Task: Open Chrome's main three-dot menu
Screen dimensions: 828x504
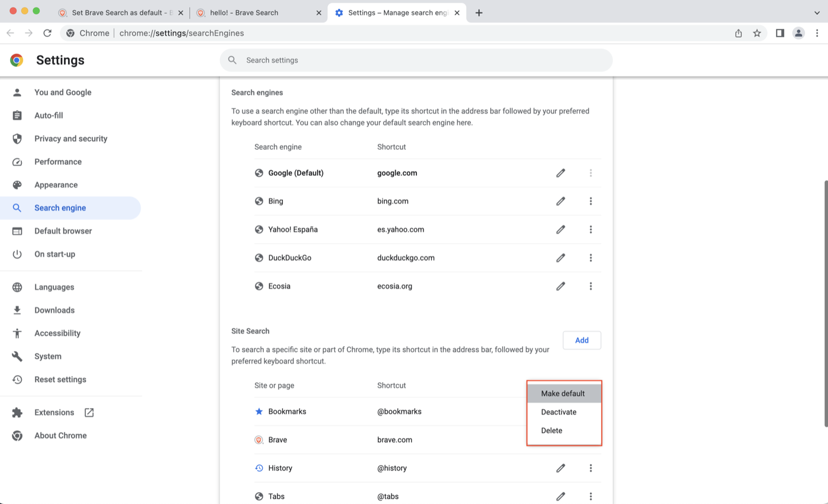Action: [817, 33]
